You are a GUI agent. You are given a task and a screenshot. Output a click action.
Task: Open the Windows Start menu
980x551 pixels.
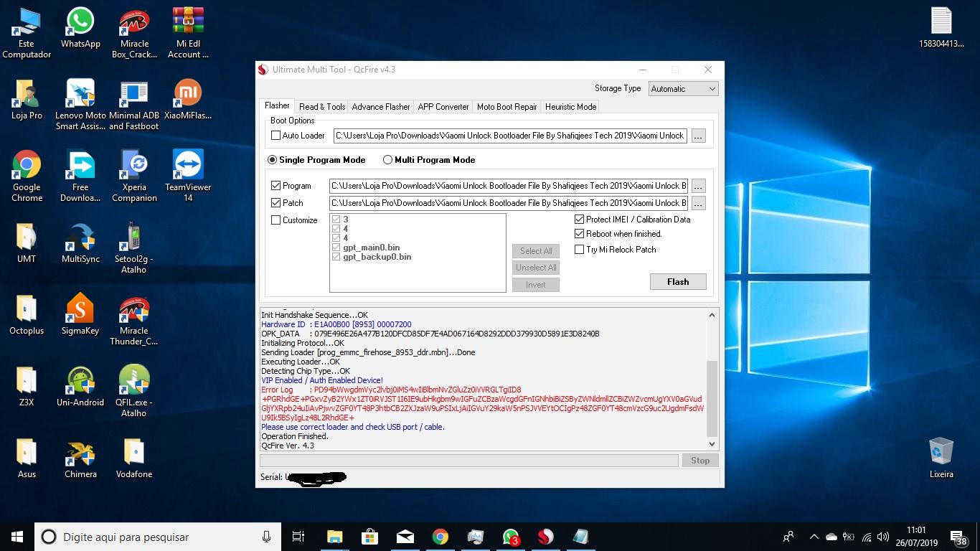(17, 537)
